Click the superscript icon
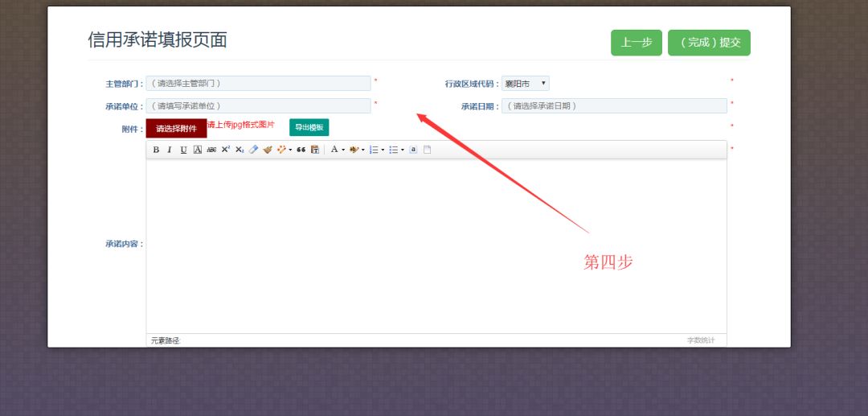868x416 pixels. [x=226, y=150]
